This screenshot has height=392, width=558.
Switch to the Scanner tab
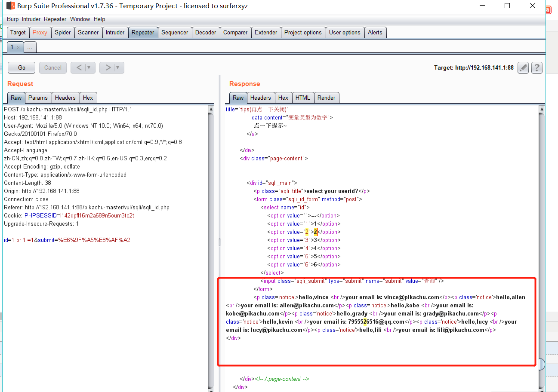click(x=88, y=32)
